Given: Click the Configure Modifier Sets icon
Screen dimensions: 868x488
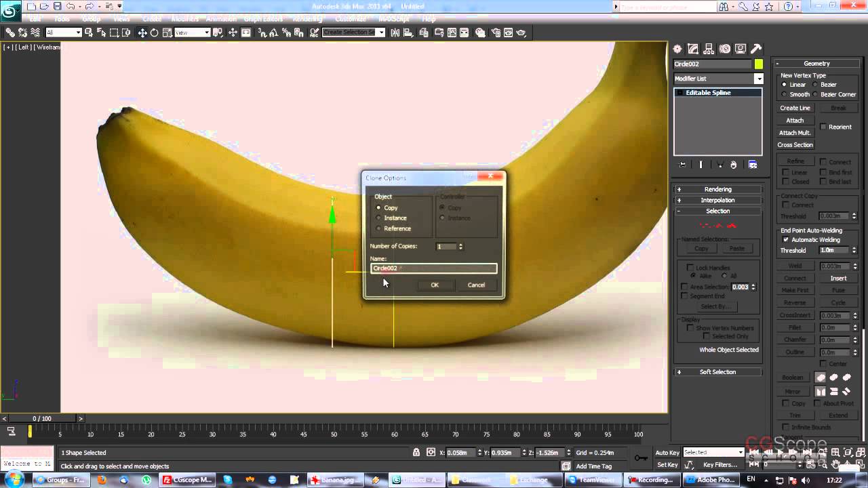Looking at the screenshot, I should (753, 165).
